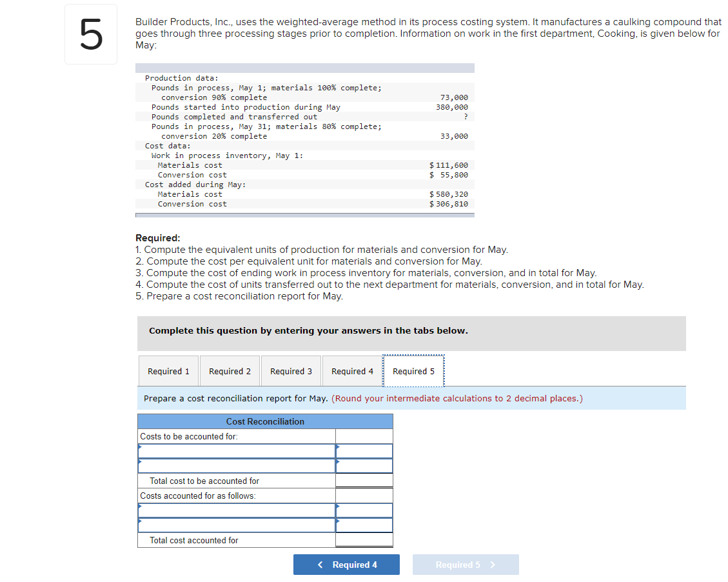Open the second label dropdown under Costs accounted for as follows
Screen dimensions: 728x582
click(236, 525)
